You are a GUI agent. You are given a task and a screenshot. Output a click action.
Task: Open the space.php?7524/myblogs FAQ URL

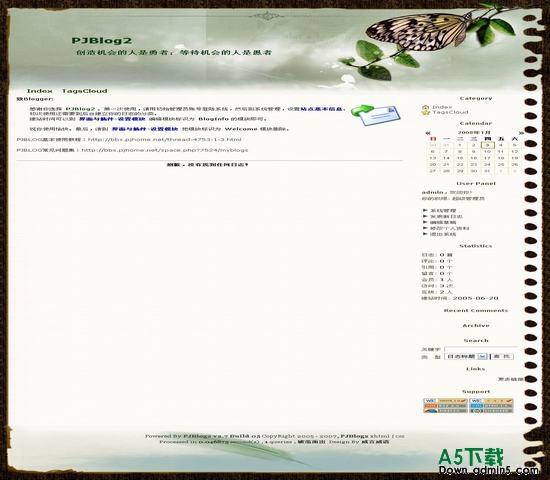tap(165, 150)
